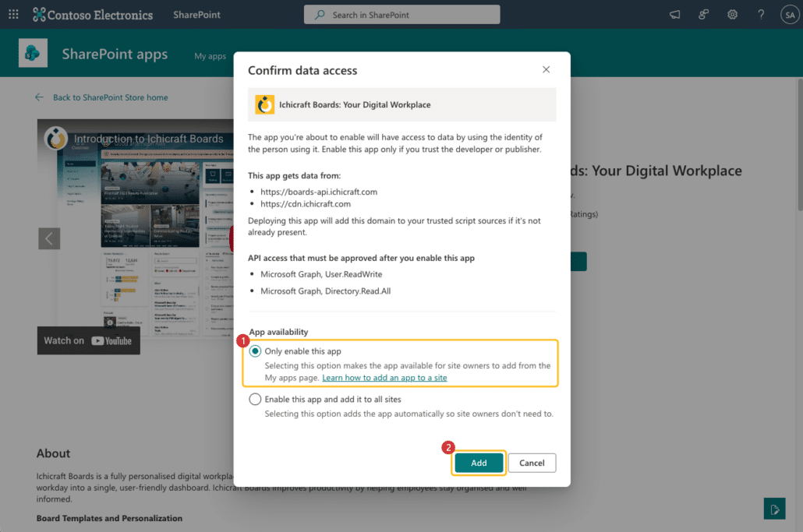Open the SharePoint network icon in header
The width and height of the screenshot is (803, 532).
[704, 15]
